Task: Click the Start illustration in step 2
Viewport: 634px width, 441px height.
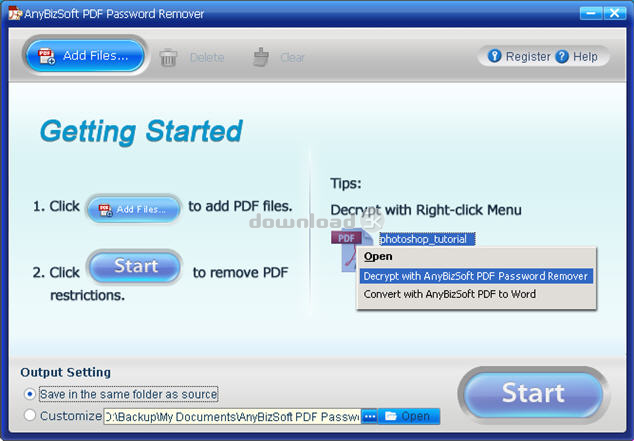Action: (x=135, y=266)
